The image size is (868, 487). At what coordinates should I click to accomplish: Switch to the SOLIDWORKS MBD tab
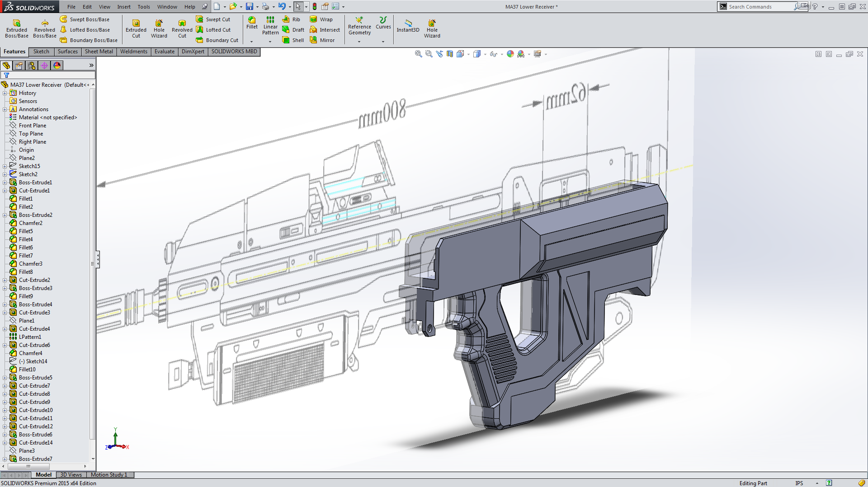point(234,52)
